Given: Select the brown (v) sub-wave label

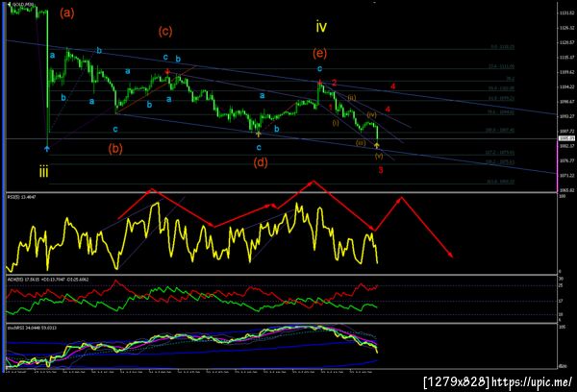Looking at the screenshot, I should pyautogui.click(x=379, y=156).
